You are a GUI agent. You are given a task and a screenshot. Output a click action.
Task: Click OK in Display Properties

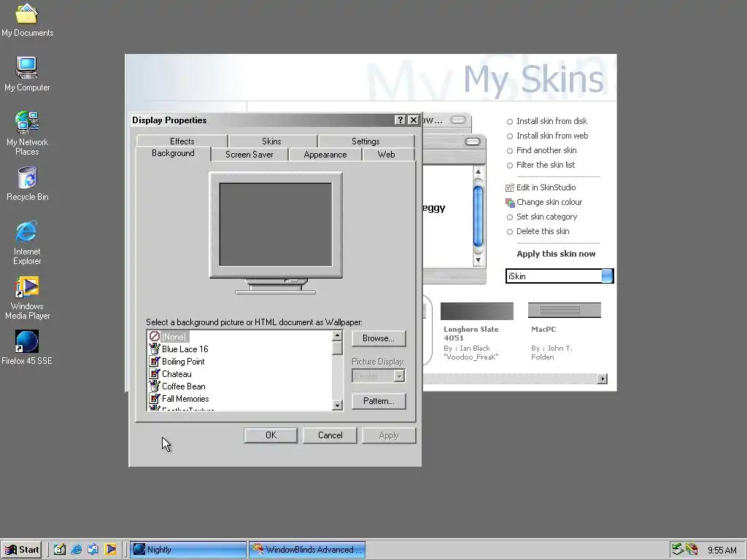click(x=271, y=435)
